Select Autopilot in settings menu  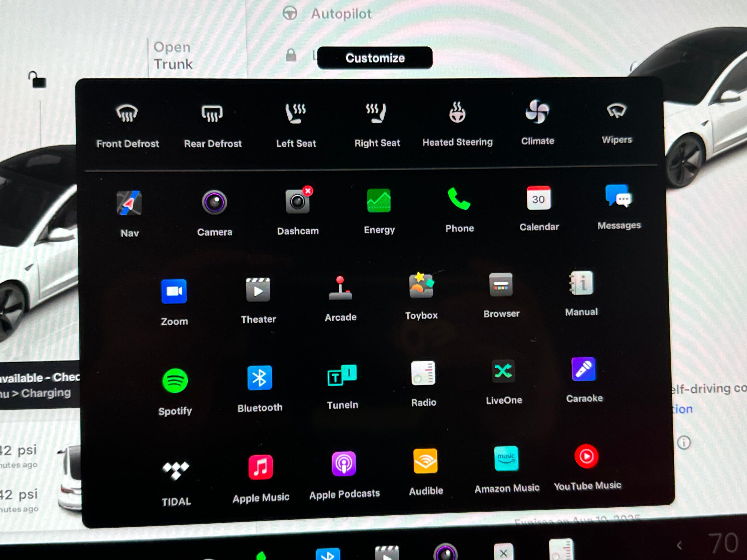coord(327,14)
